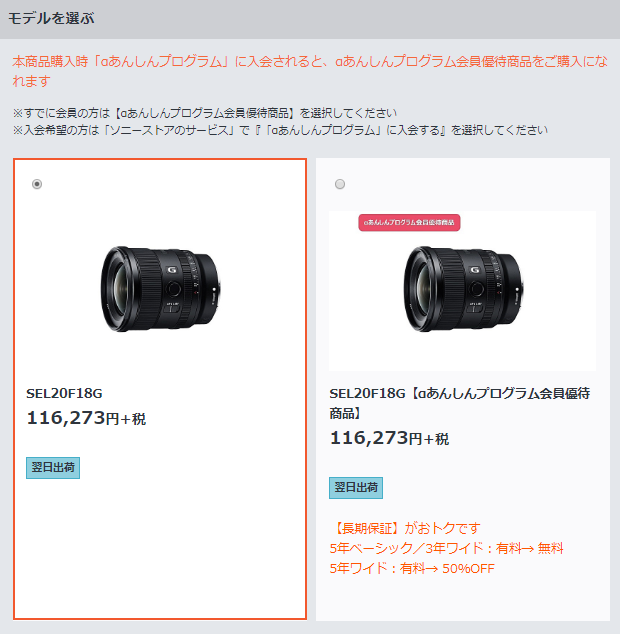Viewport: 620px width, 634px height.
Task: Click the lens image of the standard SEL20F18G
Action: click(x=161, y=289)
